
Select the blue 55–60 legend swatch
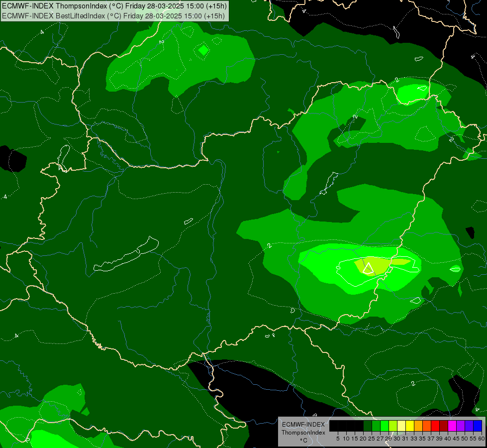pos(478,426)
